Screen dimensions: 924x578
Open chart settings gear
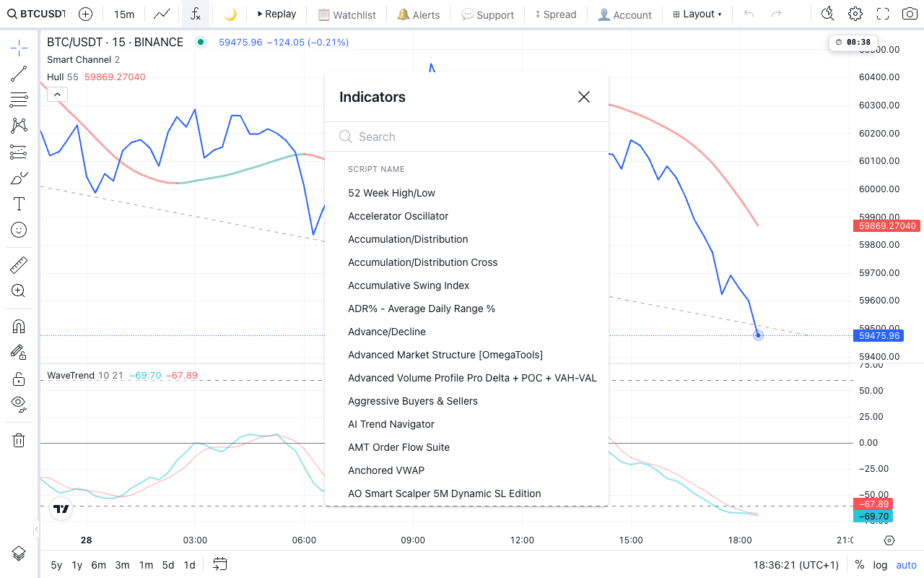pyautogui.click(x=855, y=14)
